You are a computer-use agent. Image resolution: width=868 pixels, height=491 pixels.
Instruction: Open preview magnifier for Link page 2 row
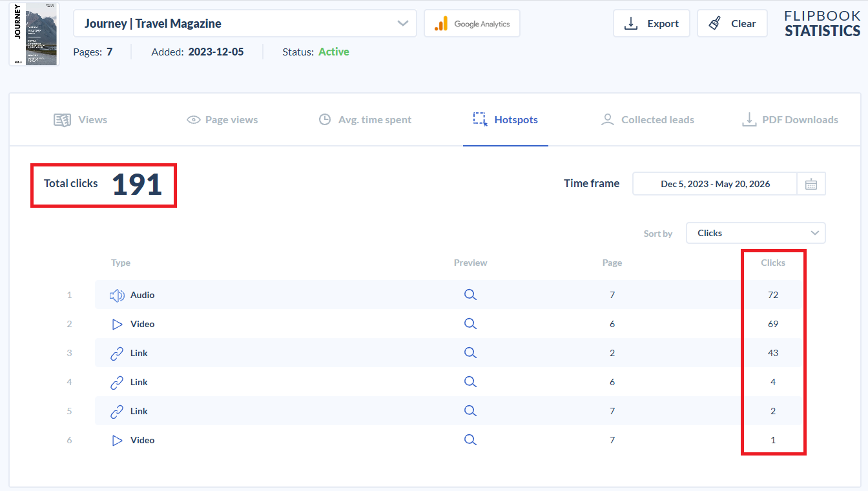pos(470,353)
